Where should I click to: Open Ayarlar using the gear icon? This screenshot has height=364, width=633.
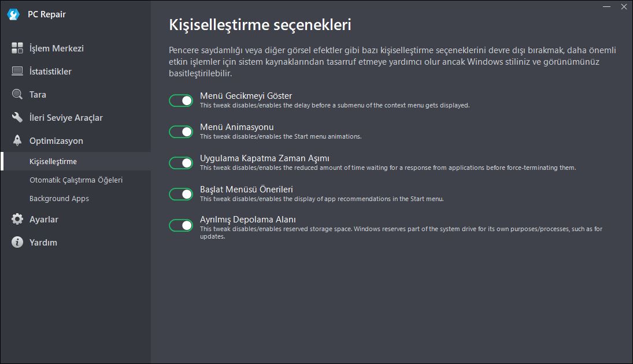click(x=17, y=219)
